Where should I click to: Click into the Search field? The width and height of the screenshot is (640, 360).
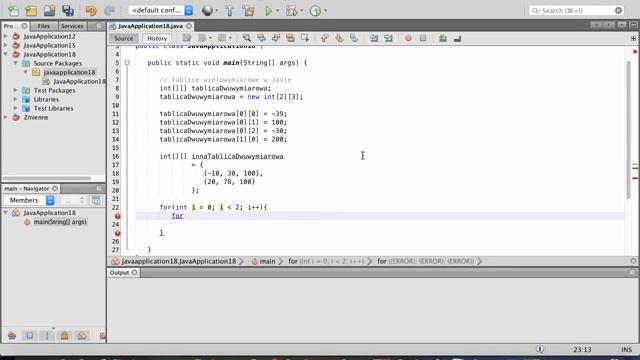(x=576, y=11)
